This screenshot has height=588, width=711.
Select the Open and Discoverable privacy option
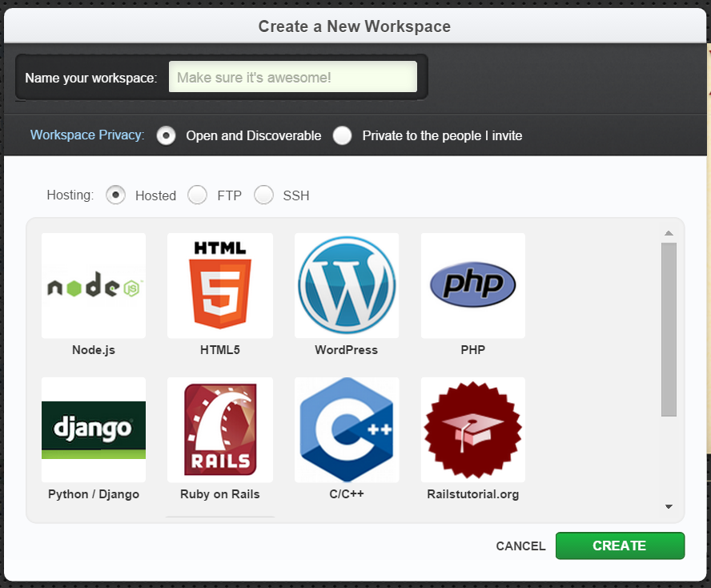(166, 135)
